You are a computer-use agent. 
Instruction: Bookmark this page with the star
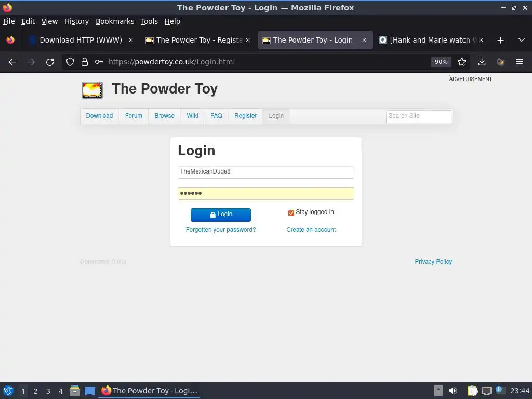coord(461,62)
